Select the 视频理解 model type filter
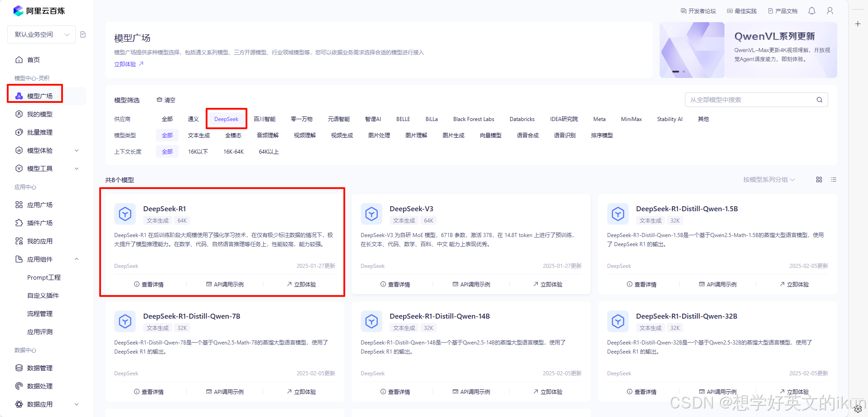This screenshot has height=417, width=868. 304,136
